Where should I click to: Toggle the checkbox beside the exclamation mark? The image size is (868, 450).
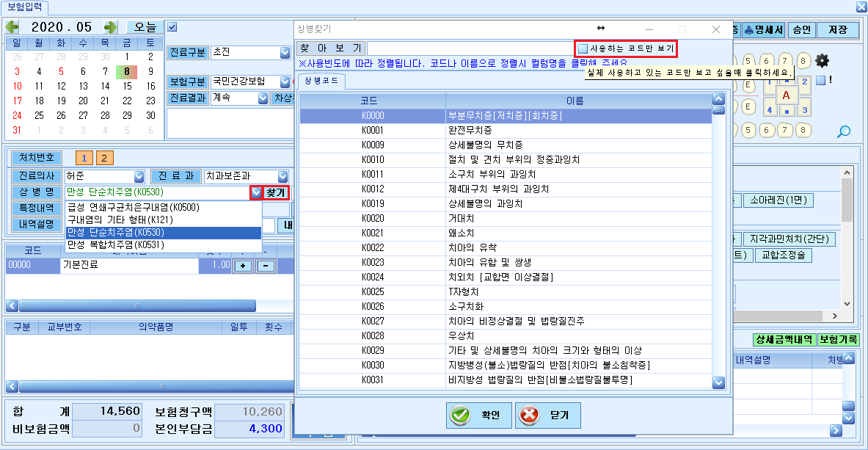click(x=821, y=80)
